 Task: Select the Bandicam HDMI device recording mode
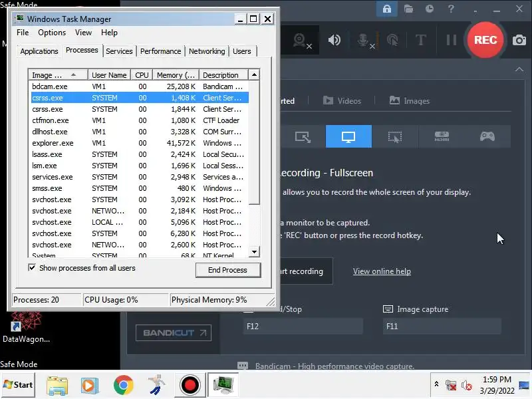442,136
